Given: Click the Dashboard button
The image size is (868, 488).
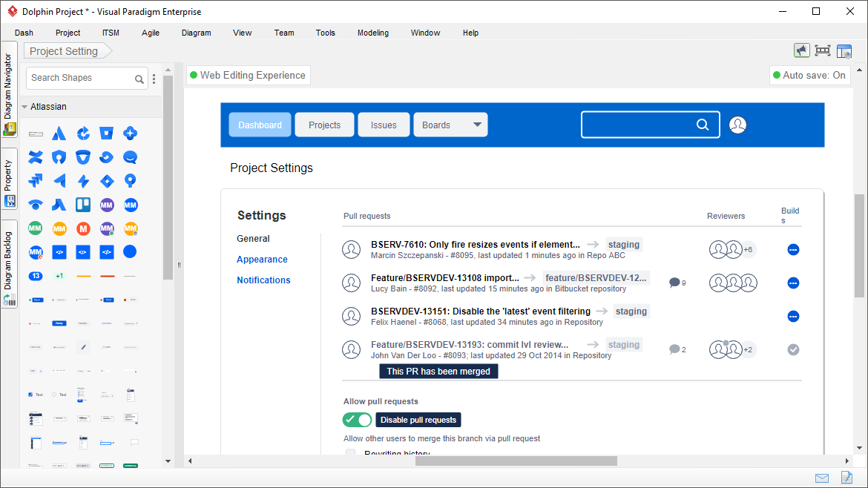Looking at the screenshot, I should click(260, 125).
